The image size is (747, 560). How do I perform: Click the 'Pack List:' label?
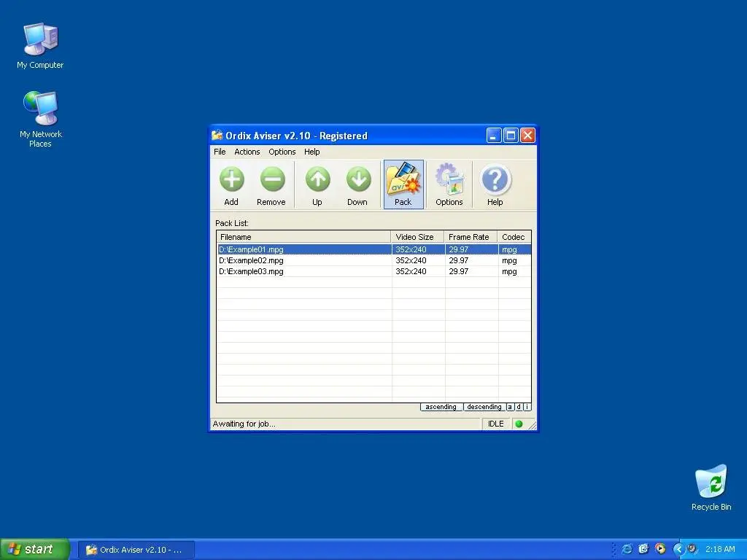(x=232, y=223)
